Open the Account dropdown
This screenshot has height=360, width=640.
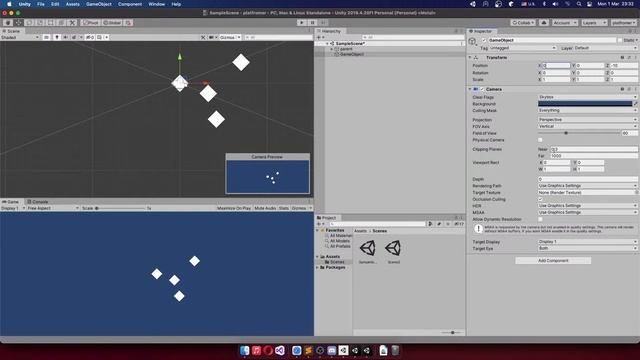(565, 22)
